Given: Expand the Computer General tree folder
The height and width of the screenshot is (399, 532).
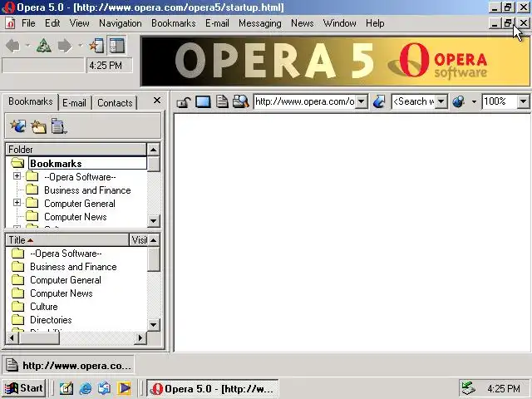Looking at the screenshot, I should [17, 203].
